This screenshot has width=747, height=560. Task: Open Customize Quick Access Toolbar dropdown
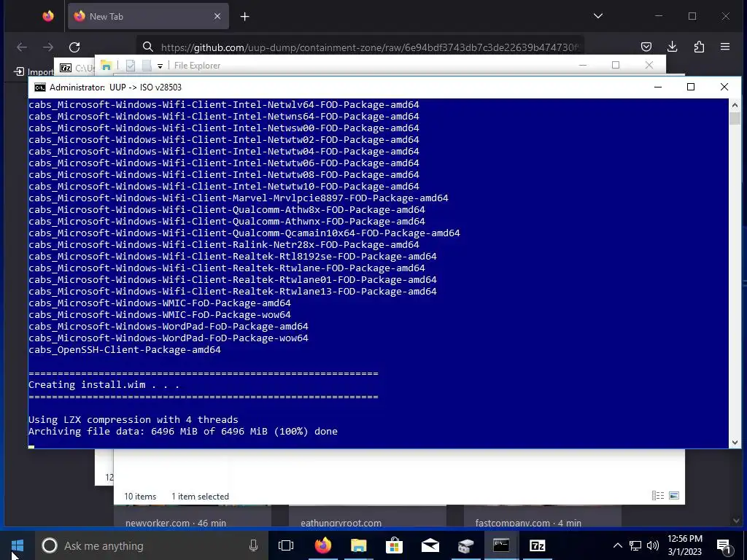coord(160,66)
